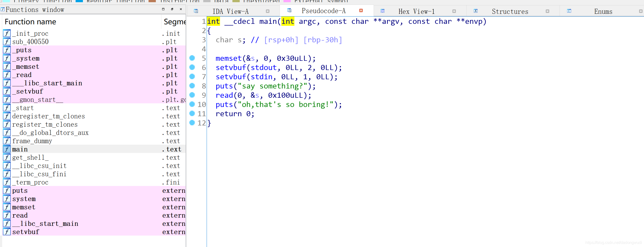Click the "oh,that's so boring!" string
The height and width of the screenshot is (247, 644).
point(285,105)
